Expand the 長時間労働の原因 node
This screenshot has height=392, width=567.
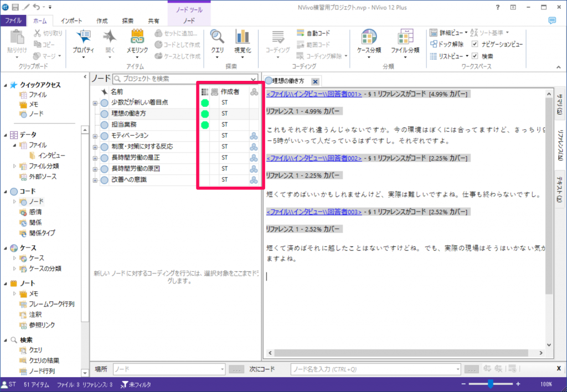coord(95,169)
